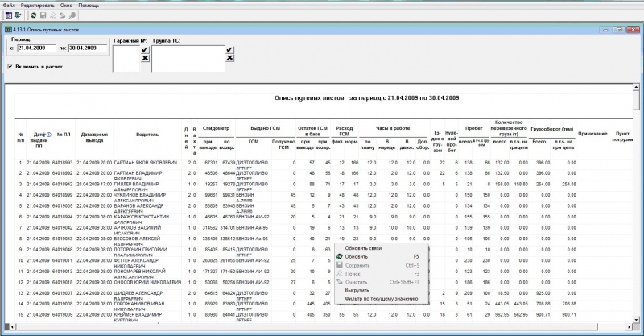Click the period start date field
Viewport: 644px width, 336px height.
pos(35,48)
